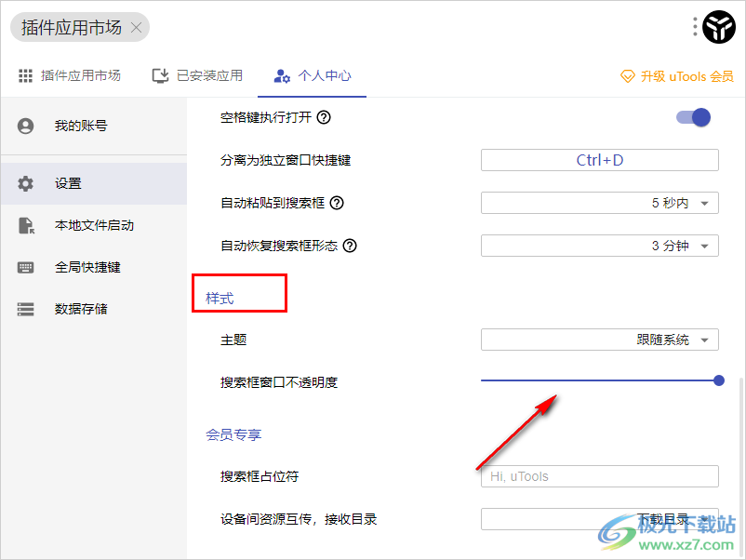
Task: Click the 搜索框占位符 input field
Action: [x=599, y=476]
